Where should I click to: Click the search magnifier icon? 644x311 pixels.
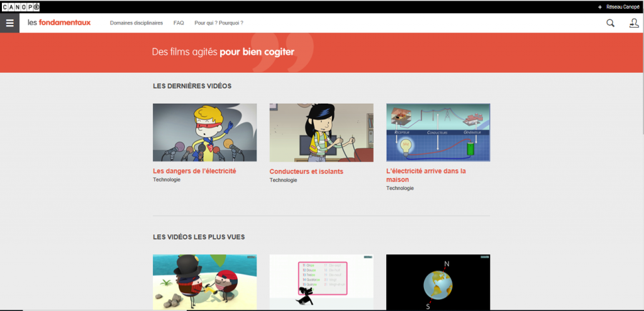tap(610, 23)
